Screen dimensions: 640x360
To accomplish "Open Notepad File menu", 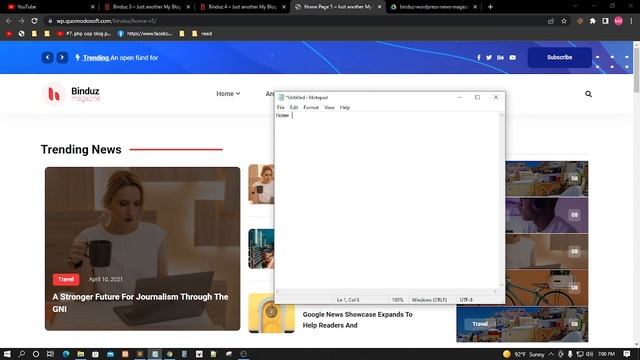I will (x=280, y=107).
